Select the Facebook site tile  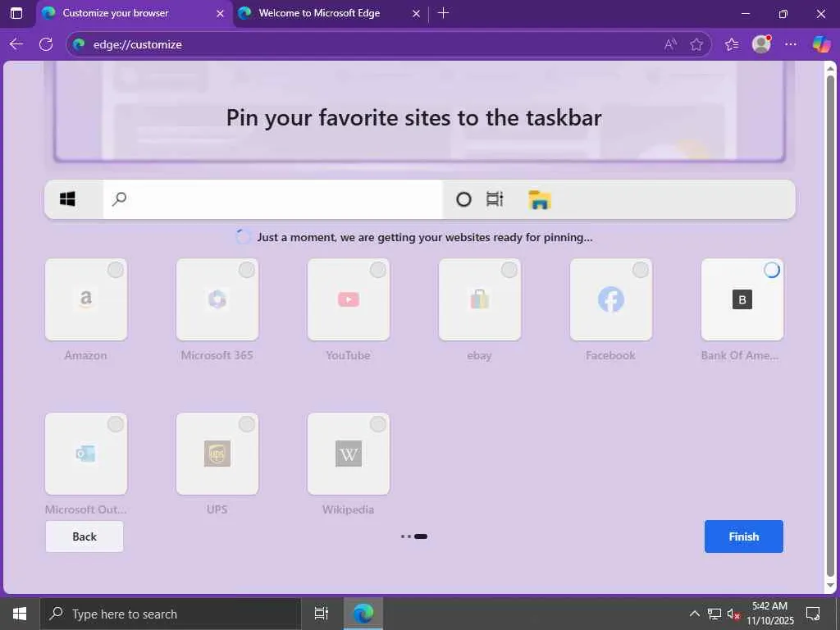610,299
